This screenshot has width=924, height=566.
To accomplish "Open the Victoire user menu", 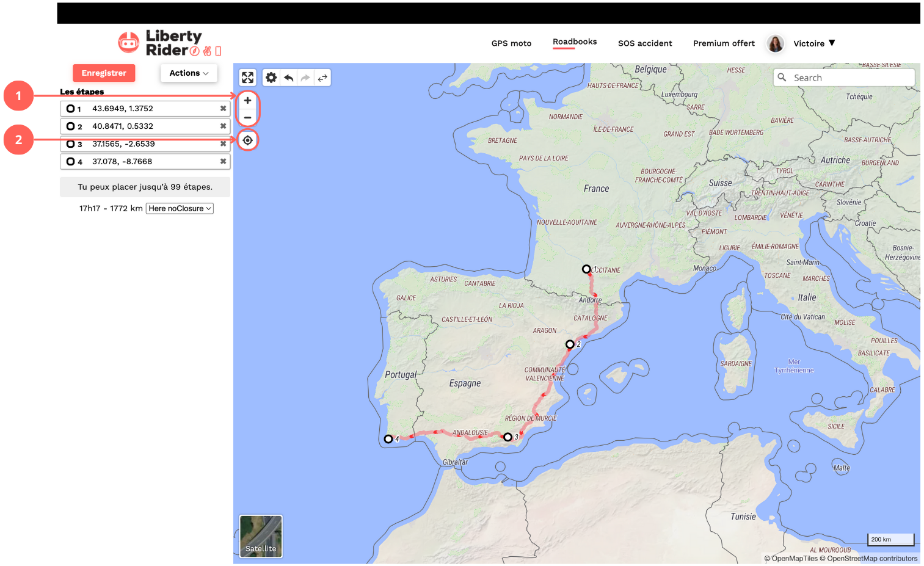I will tap(813, 43).
